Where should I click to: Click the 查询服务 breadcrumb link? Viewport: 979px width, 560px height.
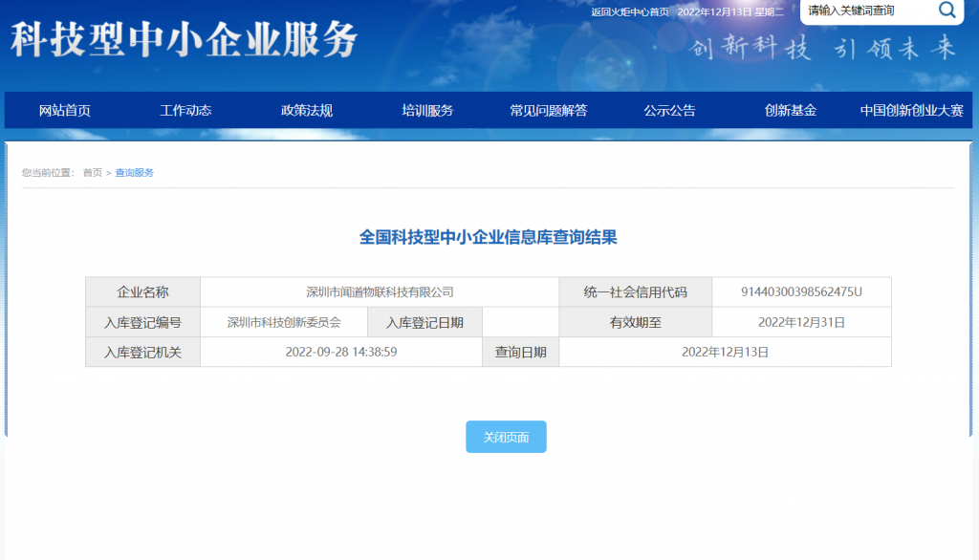click(134, 173)
